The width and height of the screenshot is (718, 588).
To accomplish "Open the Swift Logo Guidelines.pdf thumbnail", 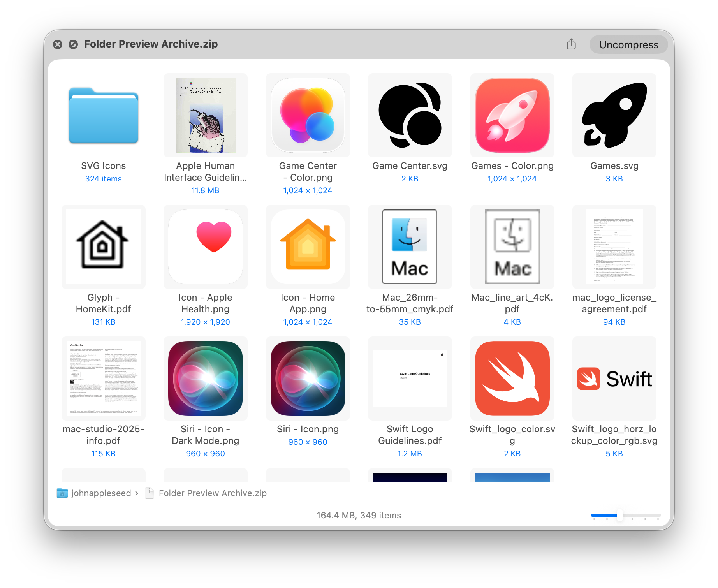I will click(x=410, y=379).
